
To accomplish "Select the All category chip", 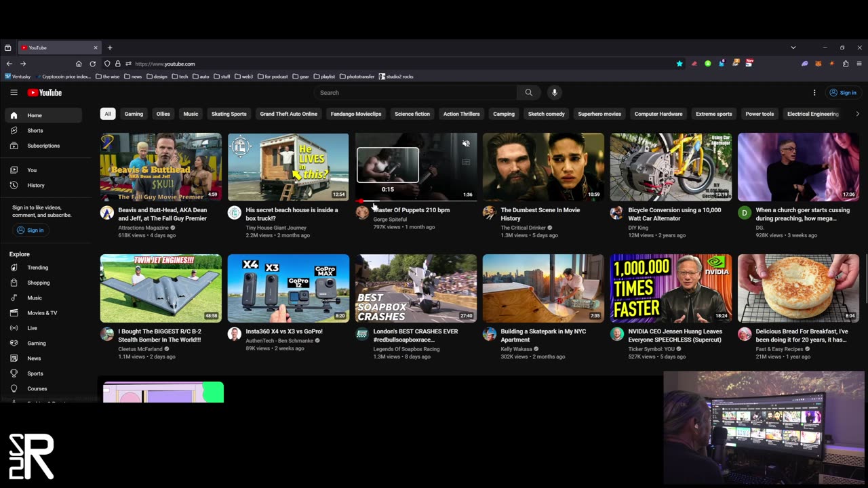I will click(x=107, y=114).
